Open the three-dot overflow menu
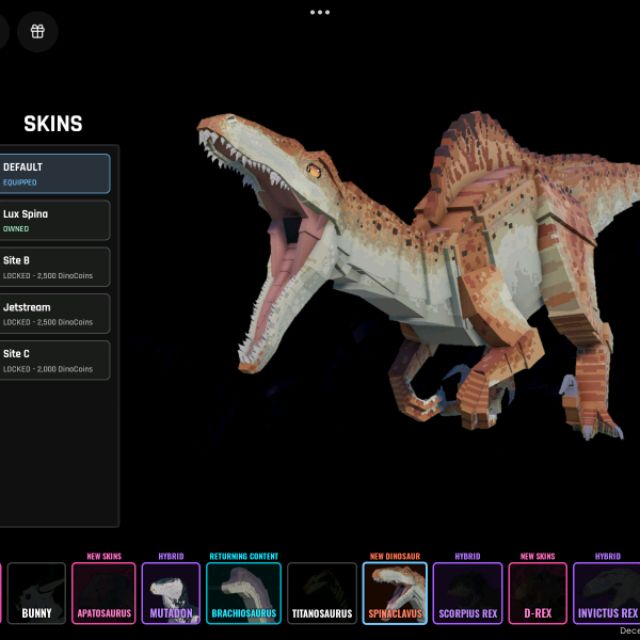This screenshot has height=640, width=640. pos(320,12)
